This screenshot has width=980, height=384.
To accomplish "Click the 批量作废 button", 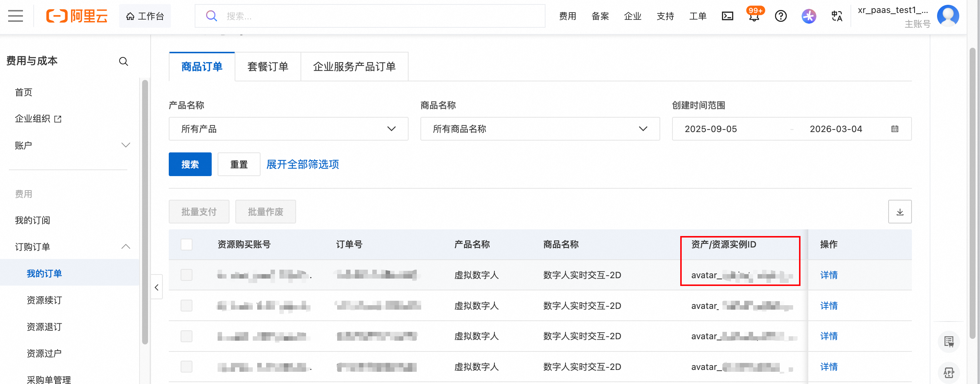I will pos(266,212).
